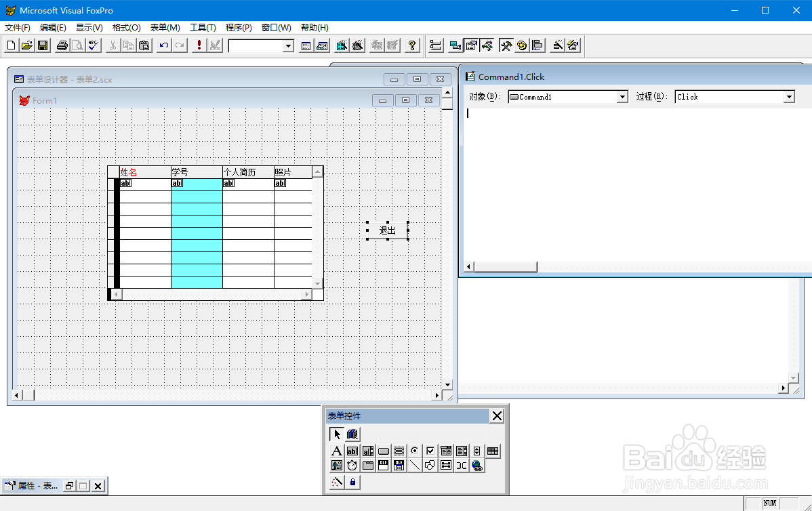Select the Page Frame control tool

(x=367, y=466)
